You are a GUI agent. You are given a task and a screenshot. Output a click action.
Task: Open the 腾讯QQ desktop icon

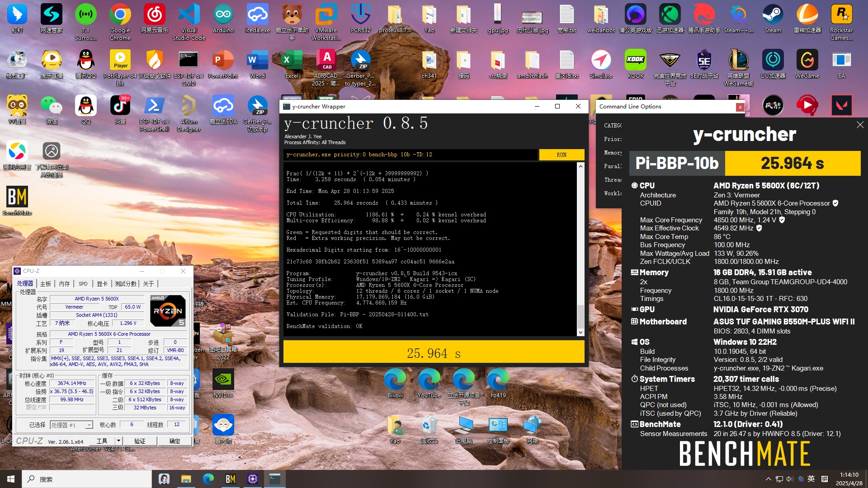(x=85, y=64)
